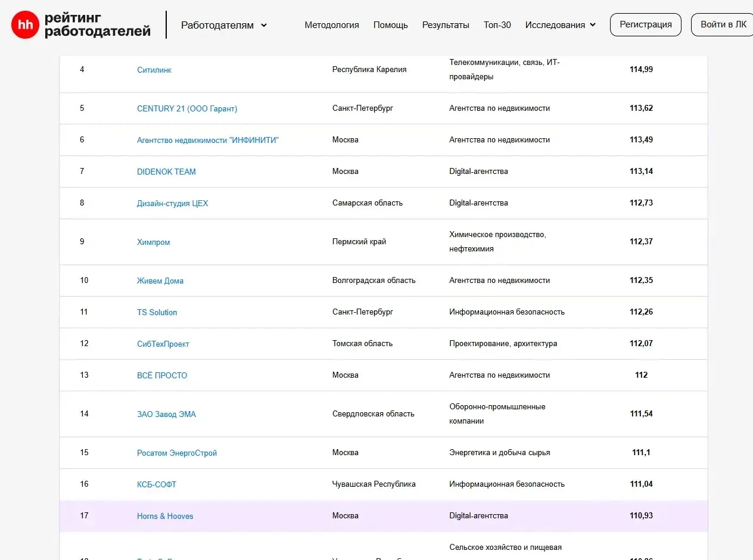753x560 pixels.
Task: Click Информационная безопасность in TS Solution row
Action: tap(507, 312)
